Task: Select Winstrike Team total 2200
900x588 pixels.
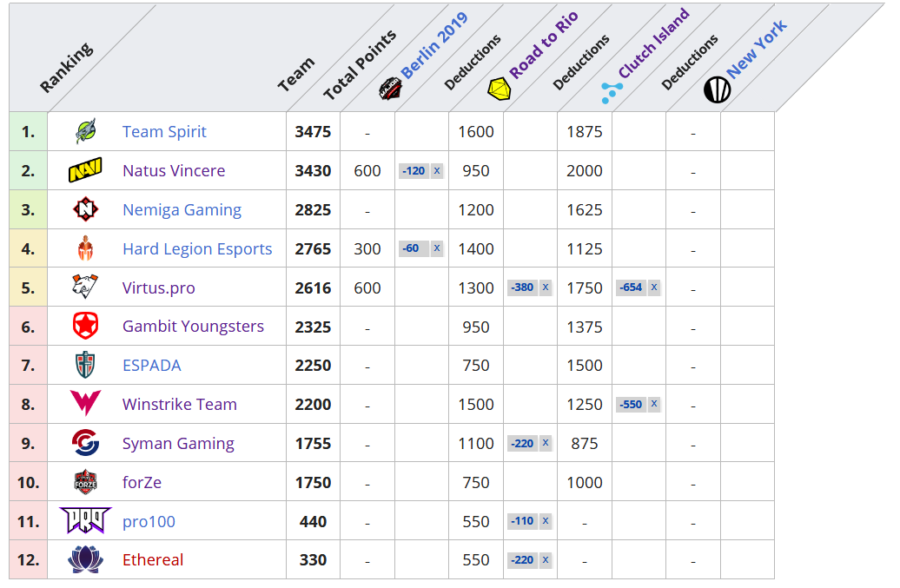Action: (x=313, y=405)
